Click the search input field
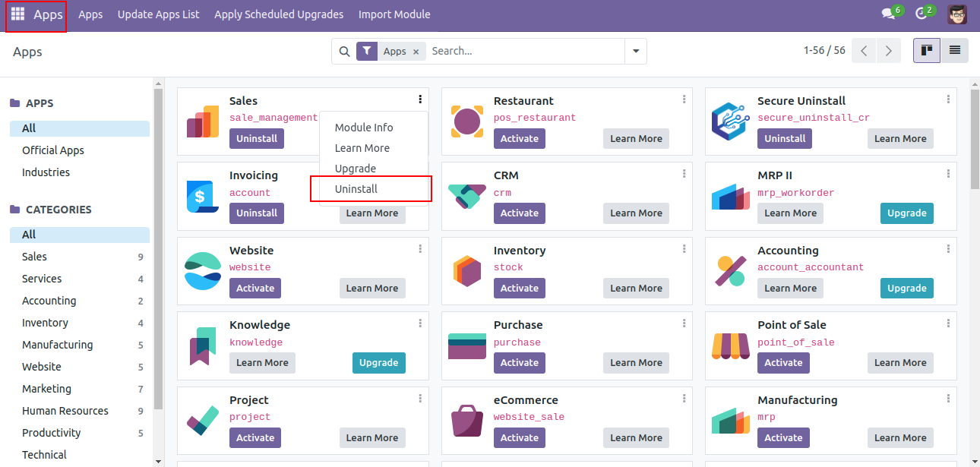980x467 pixels. (526, 52)
